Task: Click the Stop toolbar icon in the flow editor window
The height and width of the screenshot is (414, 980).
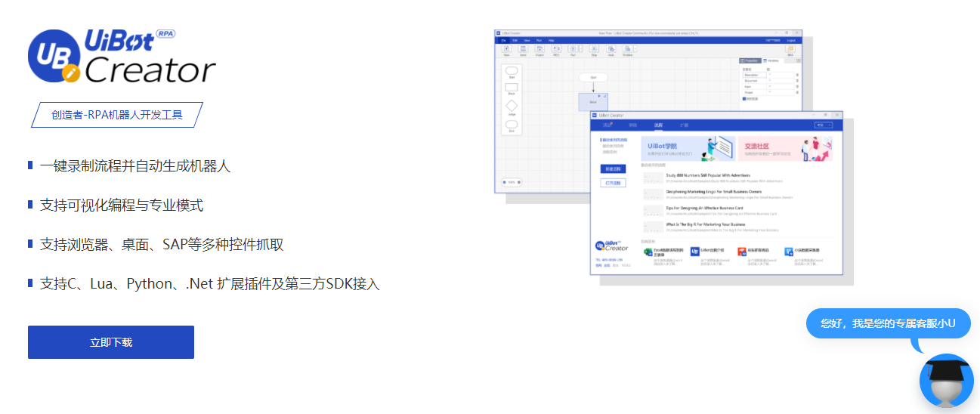Action: click(594, 49)
